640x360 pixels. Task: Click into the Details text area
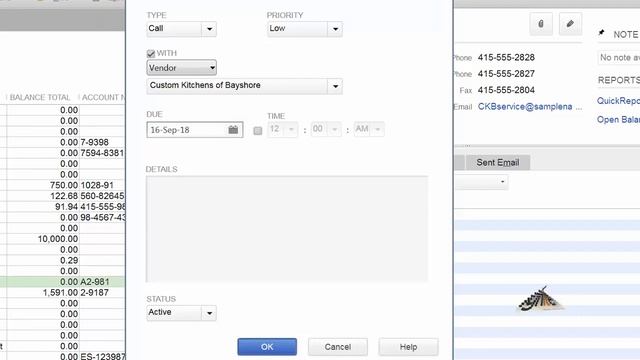click(x=287, y=229)
